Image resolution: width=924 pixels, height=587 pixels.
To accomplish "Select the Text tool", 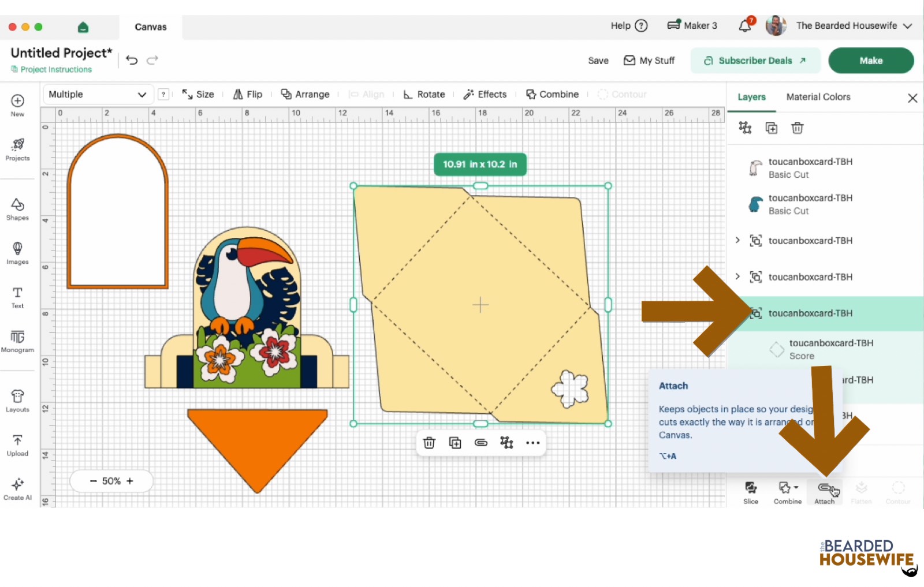I will 17,297.
